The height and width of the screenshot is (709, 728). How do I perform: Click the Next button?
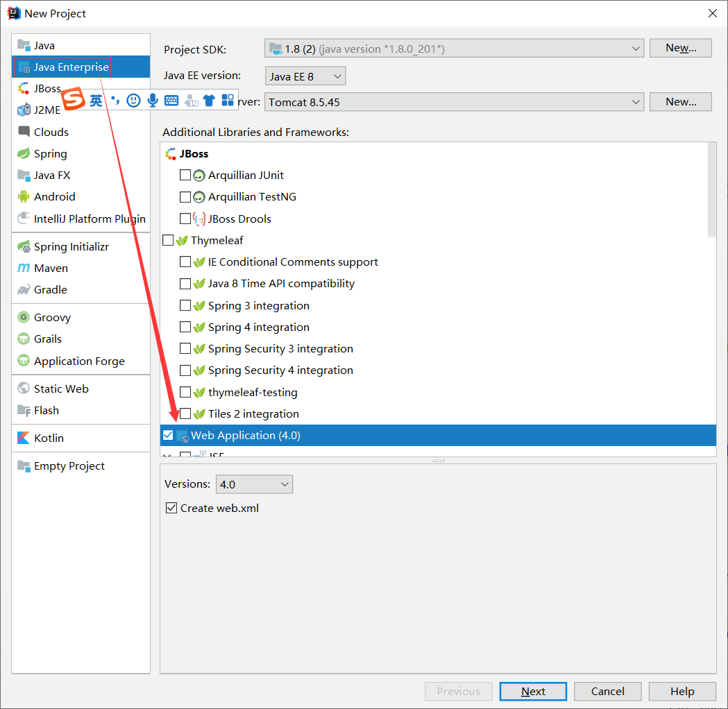coord(533,692)
